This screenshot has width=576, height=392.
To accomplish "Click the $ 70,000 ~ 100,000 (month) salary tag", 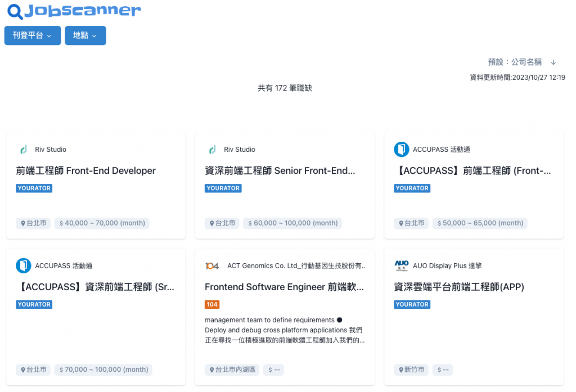I will [x=103, y=370].
